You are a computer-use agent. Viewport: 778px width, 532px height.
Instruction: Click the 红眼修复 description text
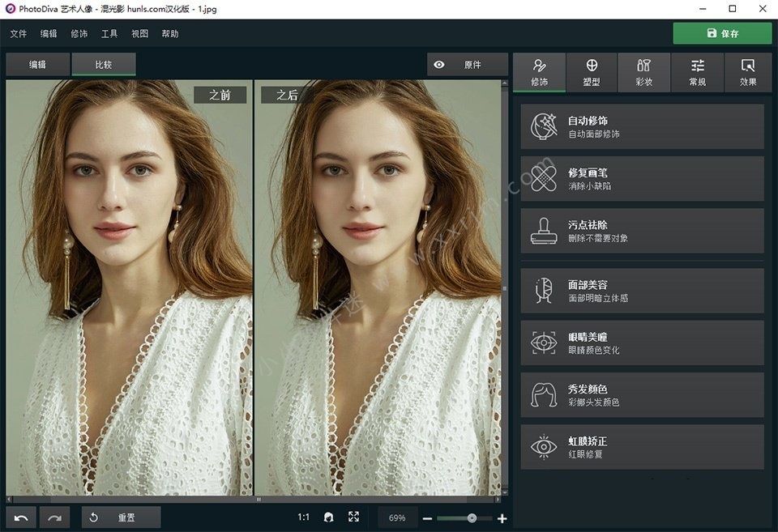[x=585, y=454]
